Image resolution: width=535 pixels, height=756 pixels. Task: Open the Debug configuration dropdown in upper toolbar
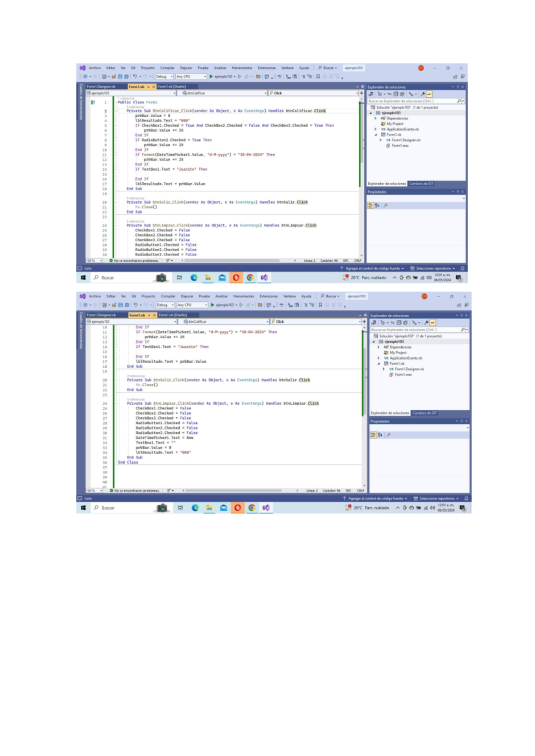tap(164, 77)
